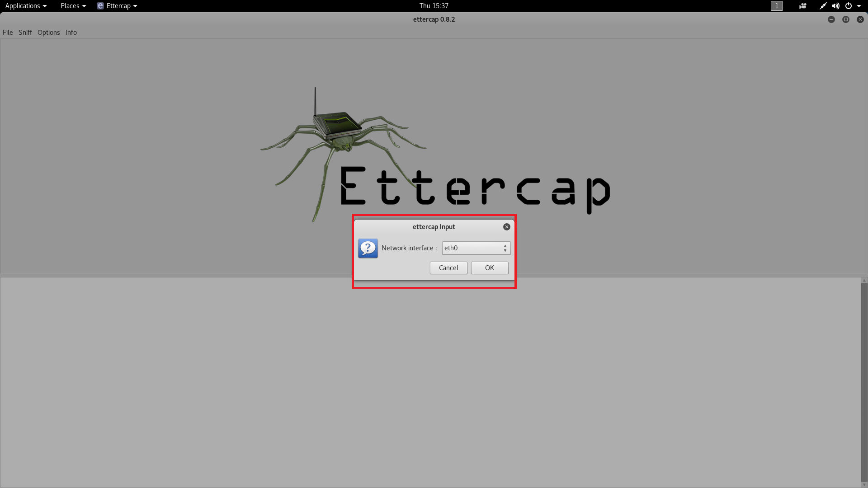The image size is (868, 488).
Task: Close the ettercap 0.8.2 window
Action: [860, 19]
